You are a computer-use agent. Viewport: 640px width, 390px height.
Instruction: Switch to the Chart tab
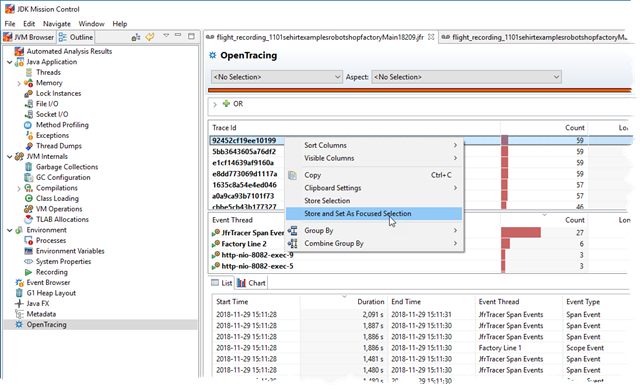(251, 283)
